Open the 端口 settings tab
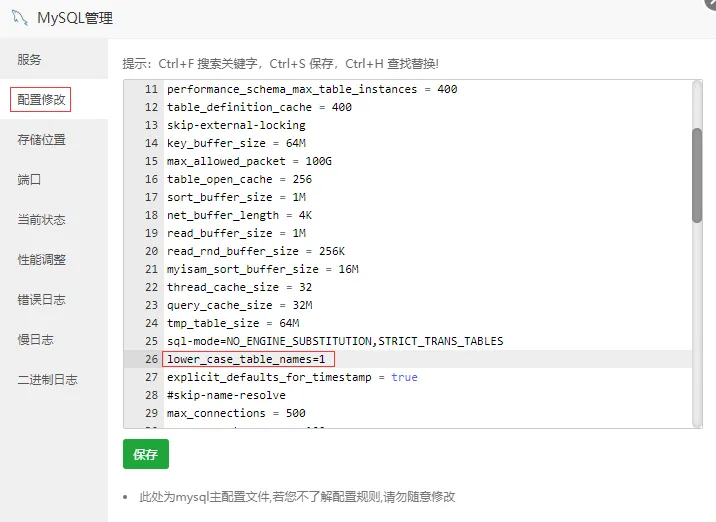 [x=30, y=180]
